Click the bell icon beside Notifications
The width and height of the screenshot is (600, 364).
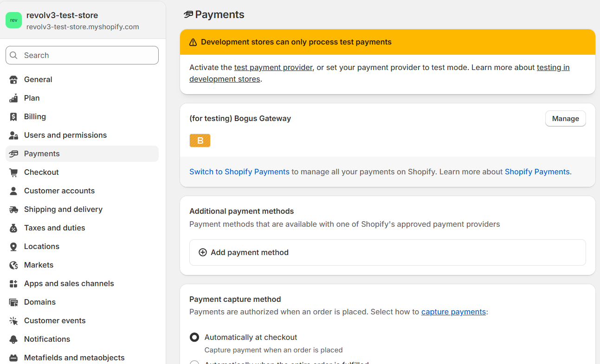(13, 339)
